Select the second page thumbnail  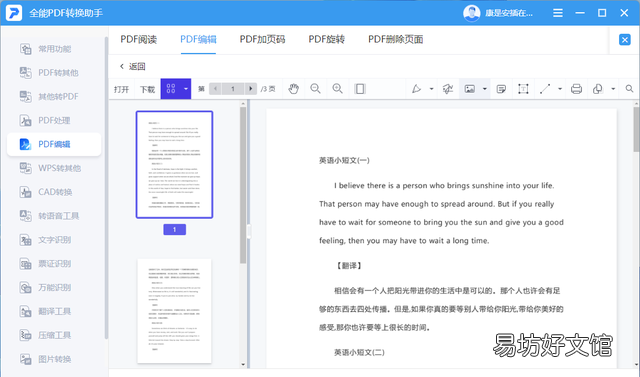[174, 311]
